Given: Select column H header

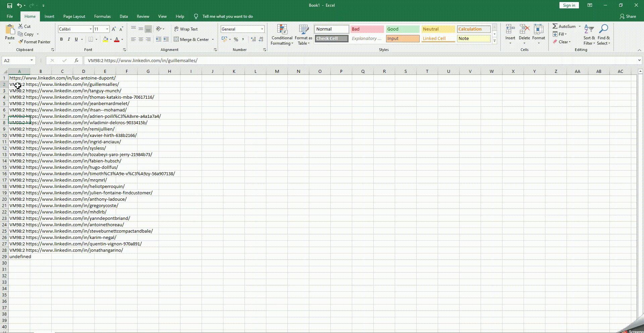Looking at the screenshot, I should click(x=169, y=71).
